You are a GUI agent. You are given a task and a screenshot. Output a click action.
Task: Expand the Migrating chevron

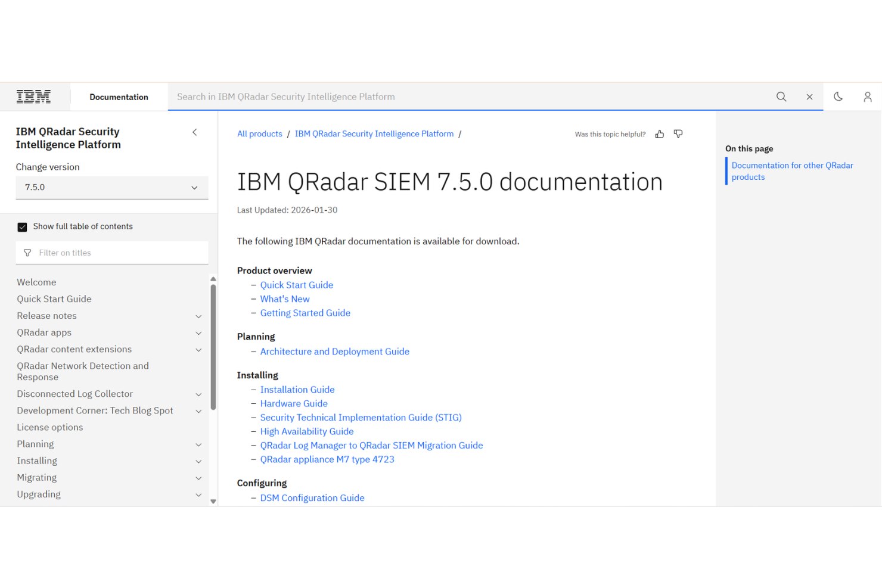click(198, 478)
